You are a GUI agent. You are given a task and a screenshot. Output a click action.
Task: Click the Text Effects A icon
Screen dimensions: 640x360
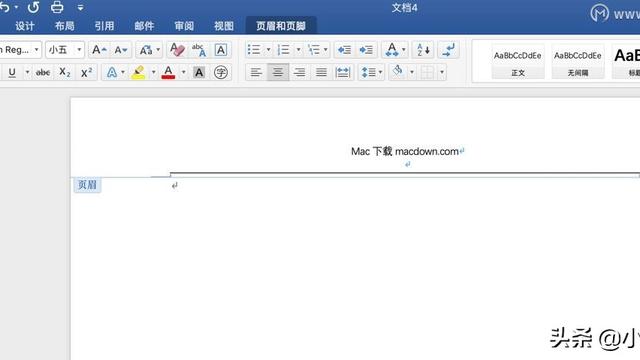click(x=111, y=73)
